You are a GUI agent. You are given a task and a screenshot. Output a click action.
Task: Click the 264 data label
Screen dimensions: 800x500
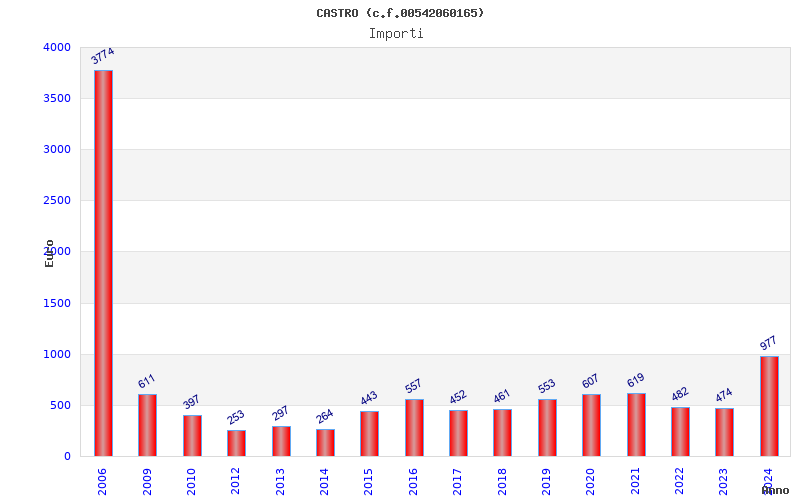[x=324, y=416]
